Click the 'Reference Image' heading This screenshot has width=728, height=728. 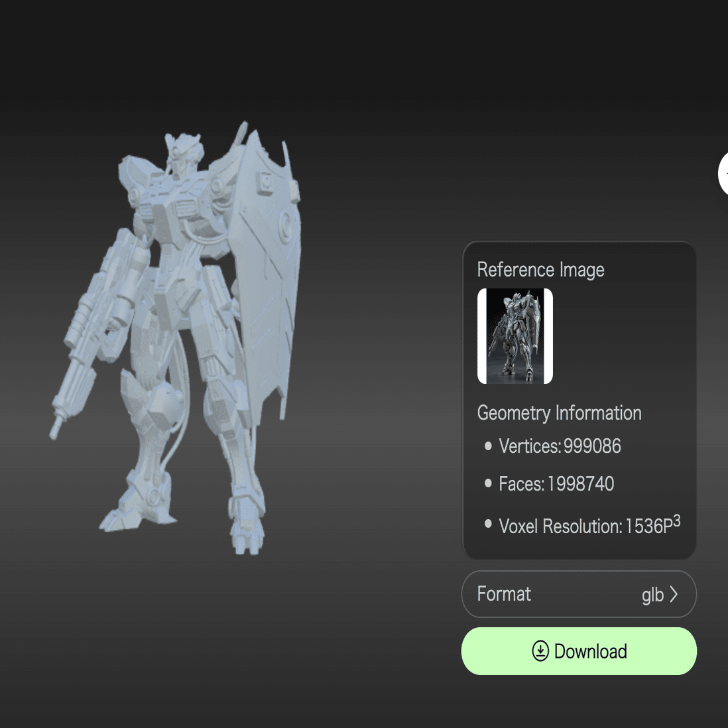(540, 270)
